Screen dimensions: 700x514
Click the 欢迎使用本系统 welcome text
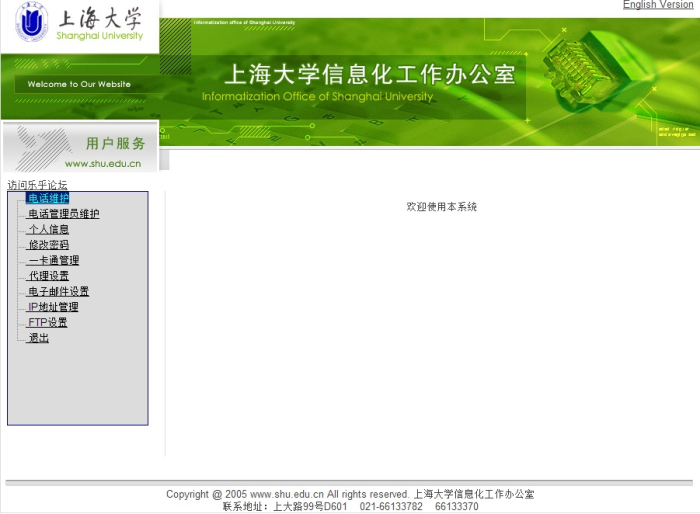point(442,207)
